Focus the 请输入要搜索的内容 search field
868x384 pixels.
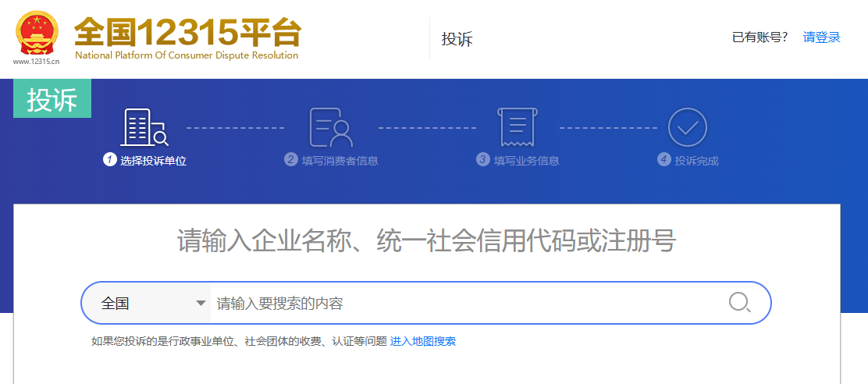tap(468, 303)
